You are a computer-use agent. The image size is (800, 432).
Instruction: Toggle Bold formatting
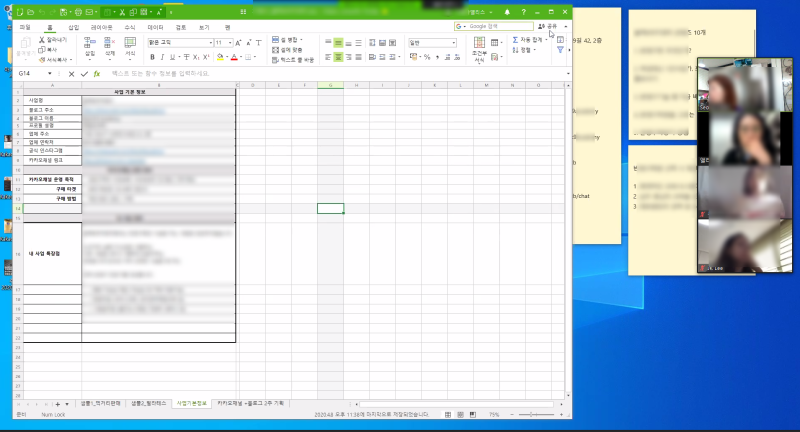coord(152,57)
